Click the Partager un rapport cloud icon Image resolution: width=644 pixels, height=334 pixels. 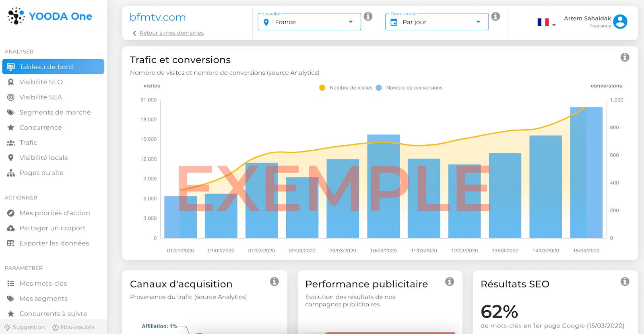[x=11, y=228]
